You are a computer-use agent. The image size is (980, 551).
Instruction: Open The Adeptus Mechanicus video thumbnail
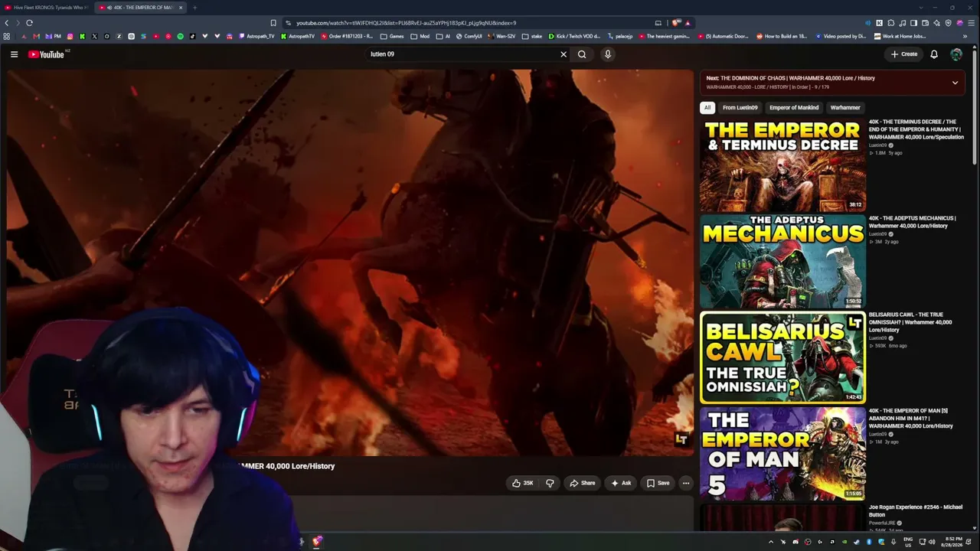point(782,262)
